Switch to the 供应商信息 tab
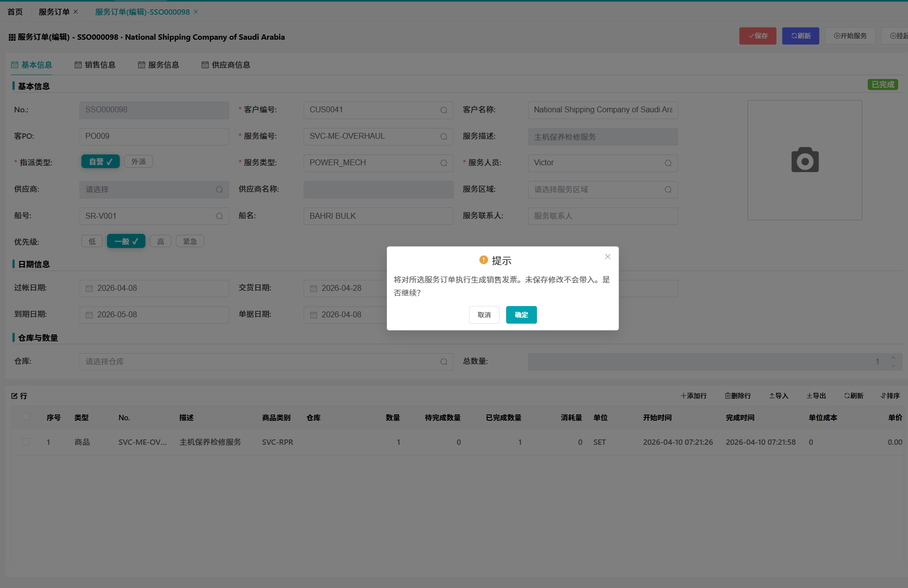 226,65
